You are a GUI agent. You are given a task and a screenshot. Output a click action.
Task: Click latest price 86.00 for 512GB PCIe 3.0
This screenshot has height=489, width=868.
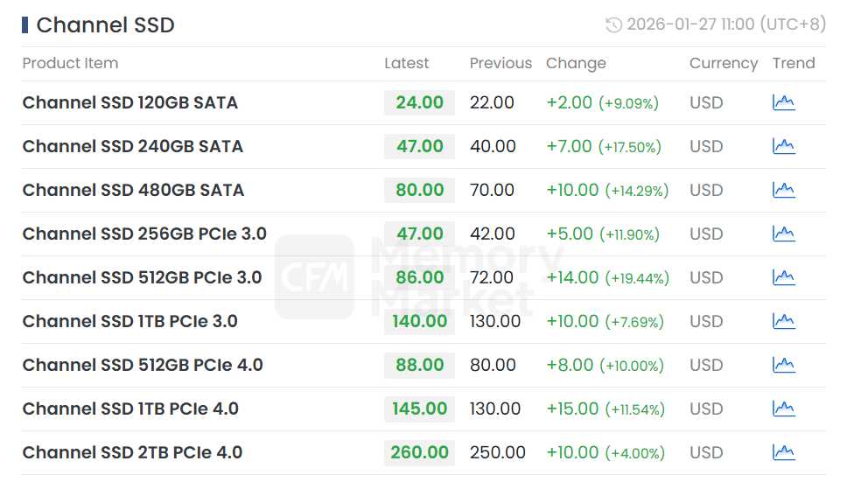point(420,277)
